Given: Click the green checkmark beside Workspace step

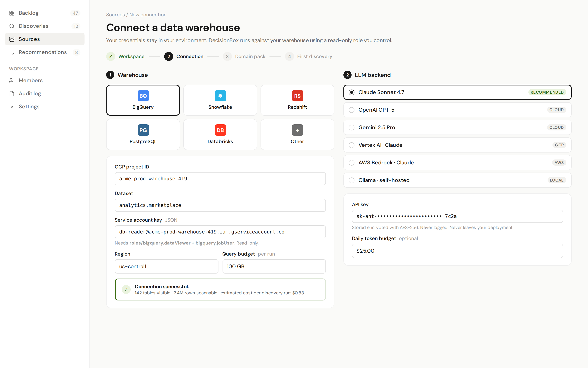Looking at the screenshot, I should pos(110,56).
